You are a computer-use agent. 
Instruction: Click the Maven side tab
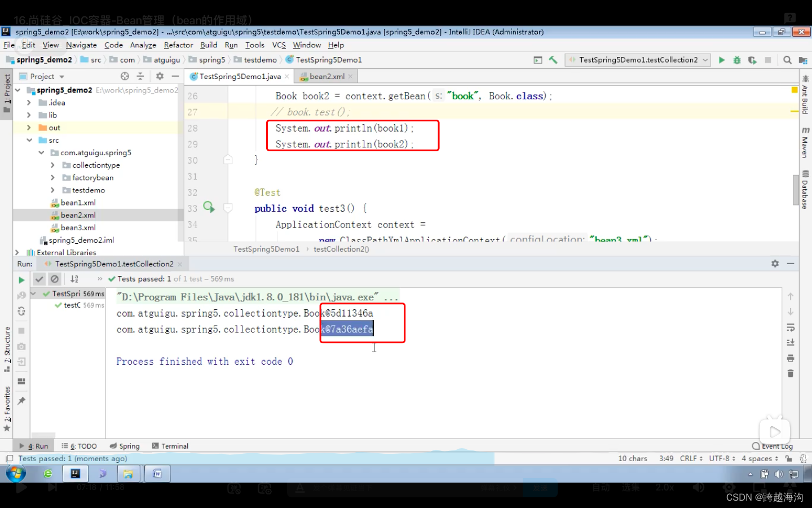(805, 142)
